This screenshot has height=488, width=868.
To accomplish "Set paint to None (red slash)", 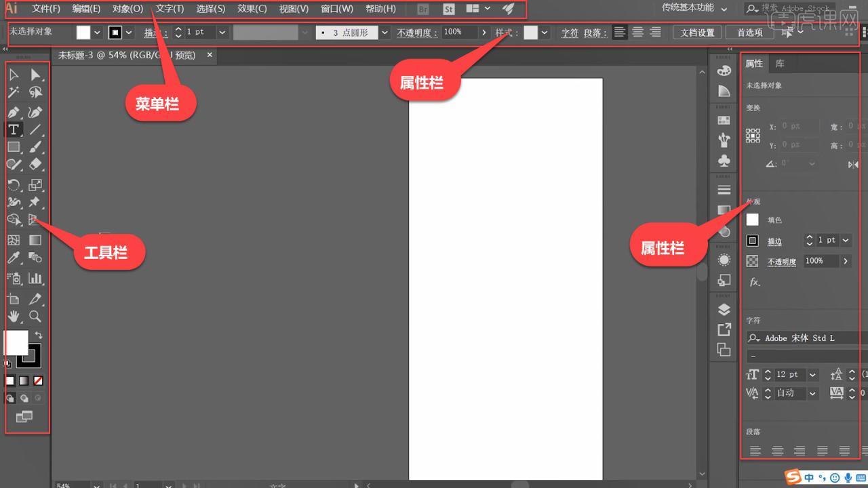I will 38,381.
